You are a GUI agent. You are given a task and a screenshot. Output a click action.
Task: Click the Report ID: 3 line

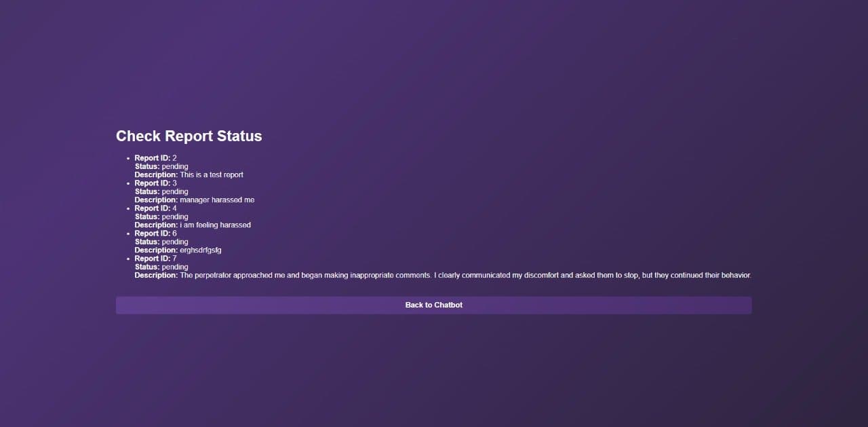(x=155, y=183)
